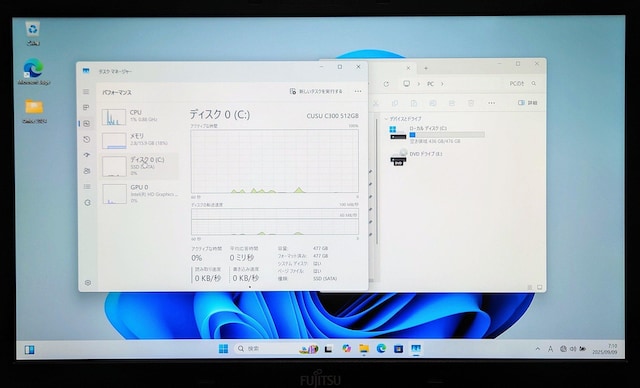
Task: Open App history page in Task Manager
Action: point(86,139)
